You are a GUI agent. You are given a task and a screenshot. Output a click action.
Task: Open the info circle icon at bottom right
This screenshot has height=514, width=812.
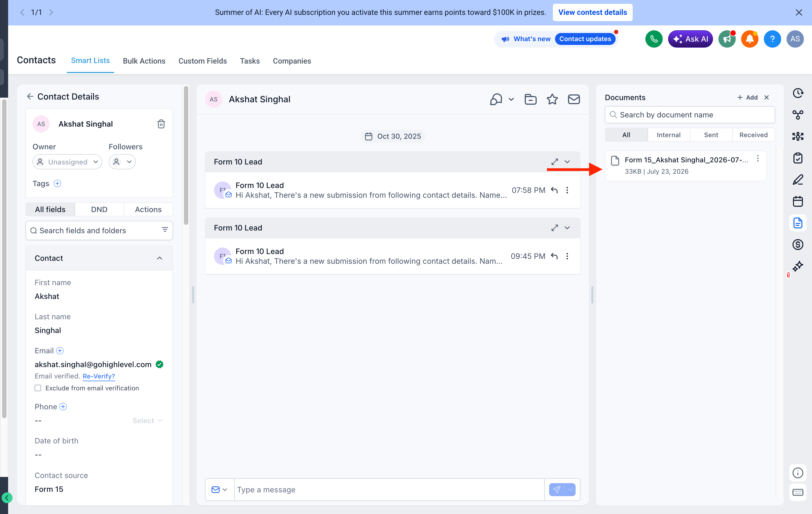point(797,473)
